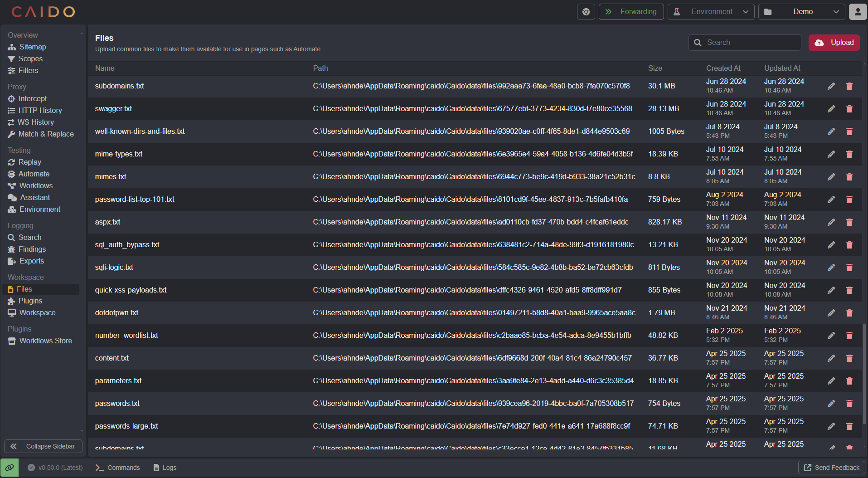Delete swagger.txt with the trash icon

849,109
